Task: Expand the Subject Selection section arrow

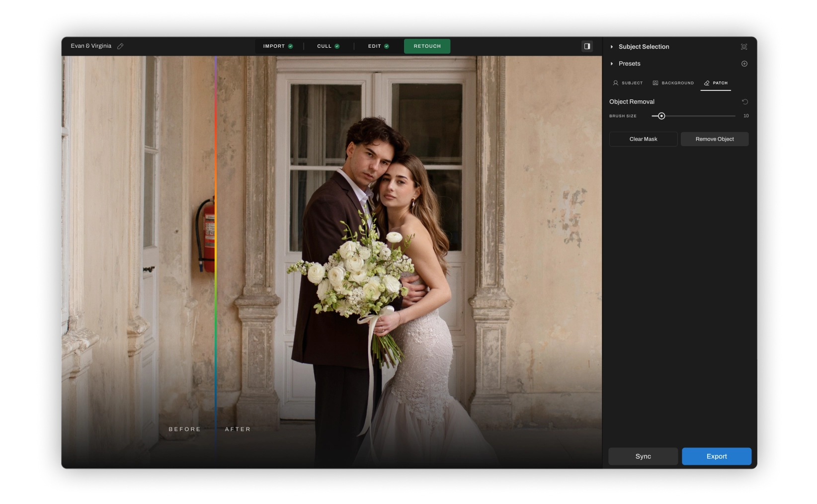Action: [612, 47]
